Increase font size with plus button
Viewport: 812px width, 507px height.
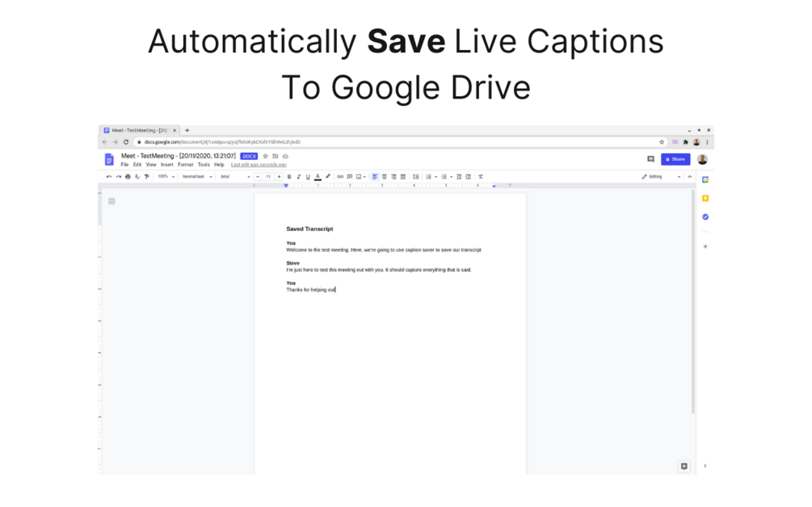click(x=279, y=177)
